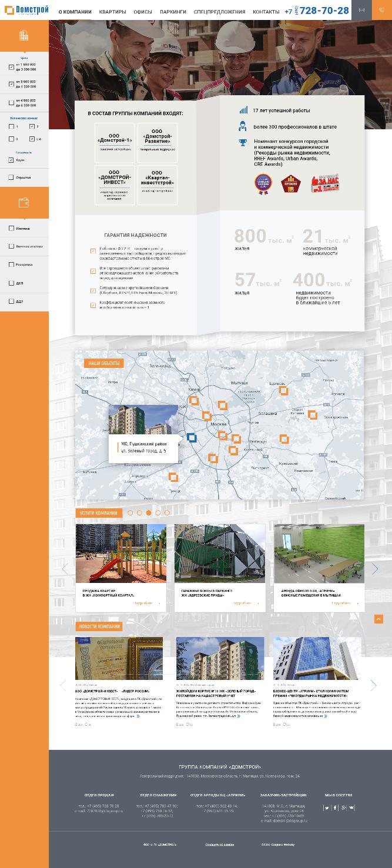Open the О компании menu item
This screenshot has width=392, height=868.
[75, 12]
